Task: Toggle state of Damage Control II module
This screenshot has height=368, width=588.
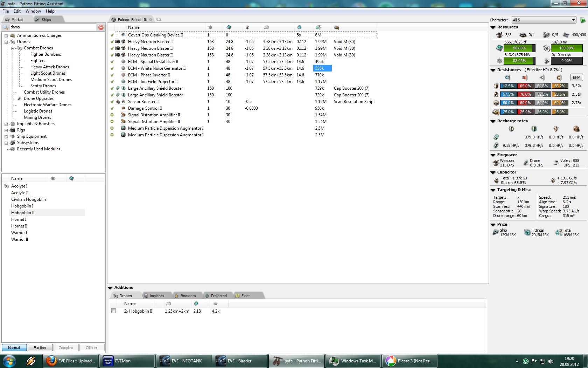Action: 112,108
